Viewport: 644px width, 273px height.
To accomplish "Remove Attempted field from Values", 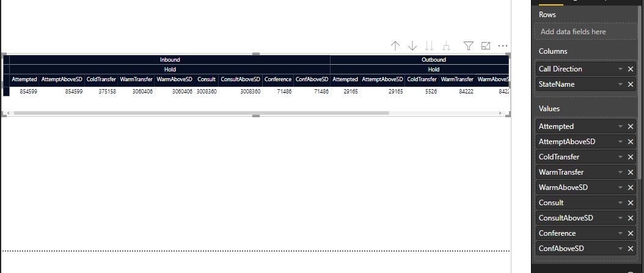I will click(631, 126).
